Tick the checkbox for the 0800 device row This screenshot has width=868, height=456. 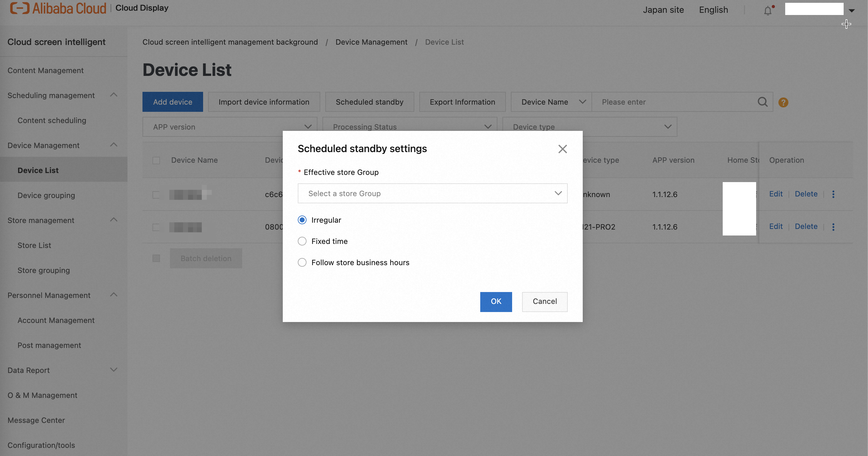(x=156, y=227)
